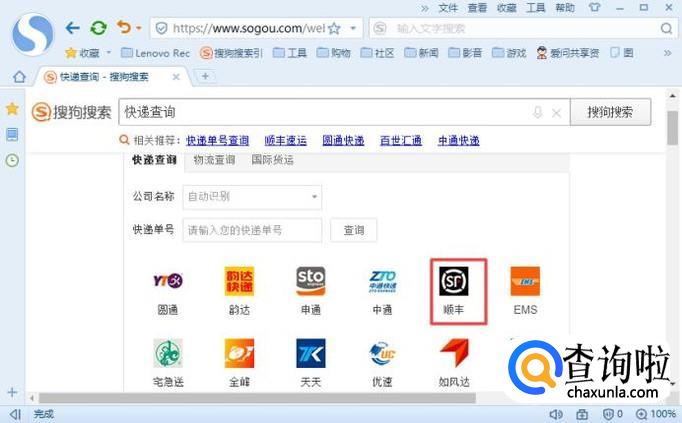
Task: Expand the undo arrow dropdown in toolbar
Action: point(138,28)
